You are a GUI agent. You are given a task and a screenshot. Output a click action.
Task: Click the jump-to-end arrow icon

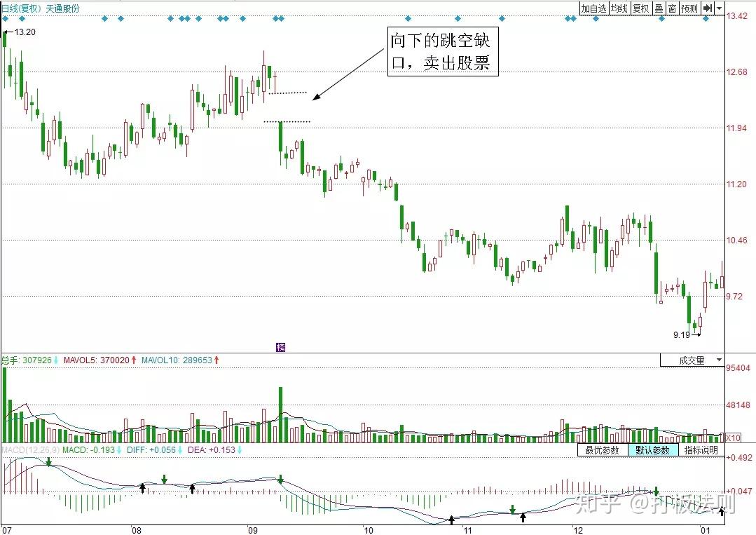click(707, 8)
